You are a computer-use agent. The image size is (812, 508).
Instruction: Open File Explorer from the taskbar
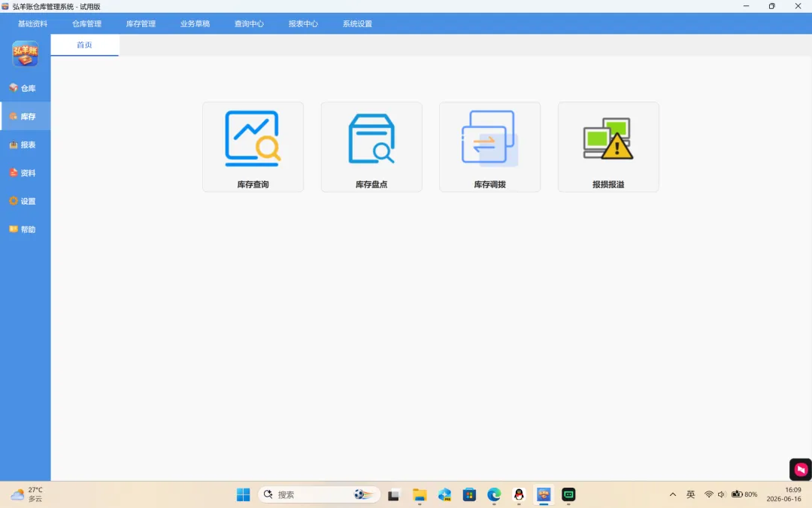(x=420, y=494)
